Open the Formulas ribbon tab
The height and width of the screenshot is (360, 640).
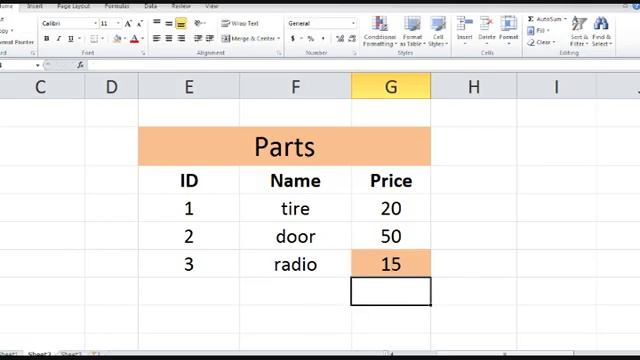117,6
